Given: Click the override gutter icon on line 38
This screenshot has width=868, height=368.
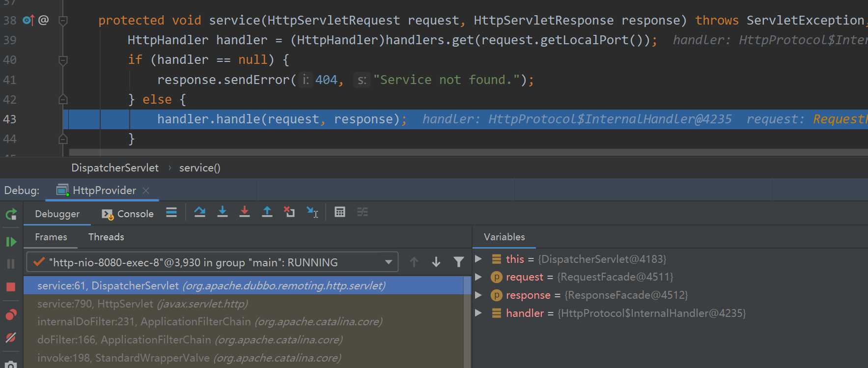Looking at the screenshot, I should 28,20.
